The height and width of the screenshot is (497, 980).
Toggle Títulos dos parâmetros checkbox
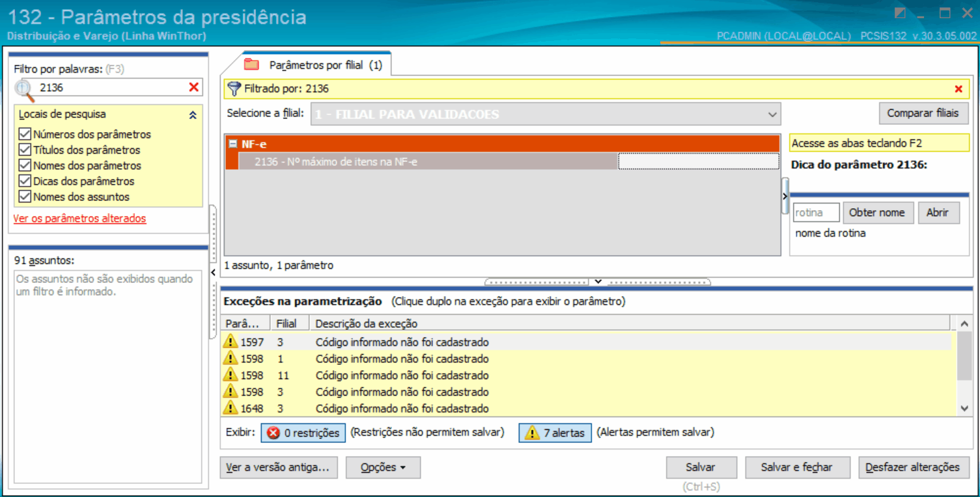coord(25,150)
